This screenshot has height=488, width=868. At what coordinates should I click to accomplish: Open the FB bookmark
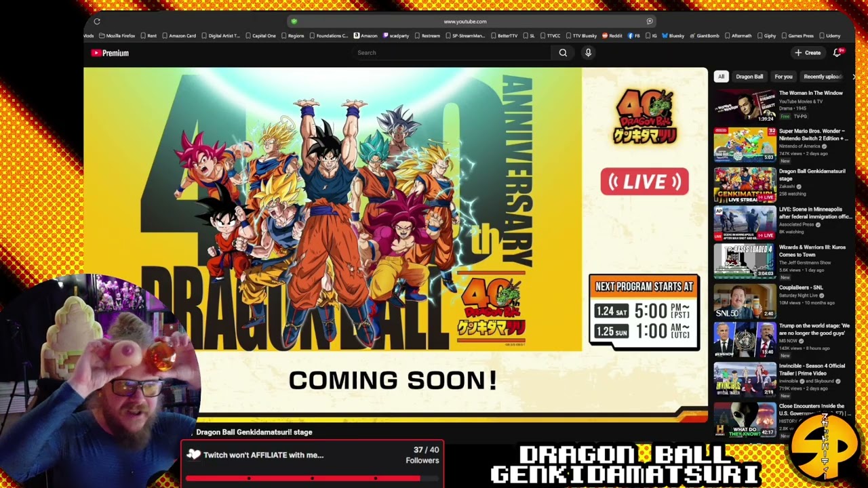click(634, 36)
